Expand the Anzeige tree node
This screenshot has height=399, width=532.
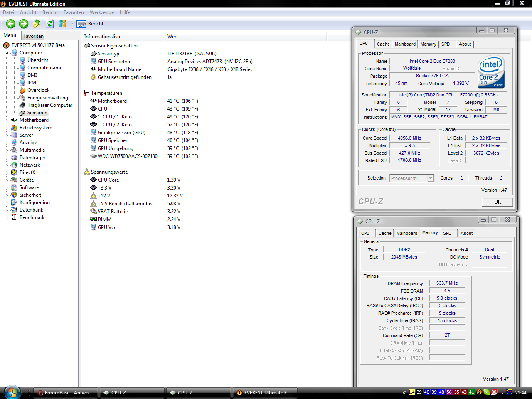[7, 143]
